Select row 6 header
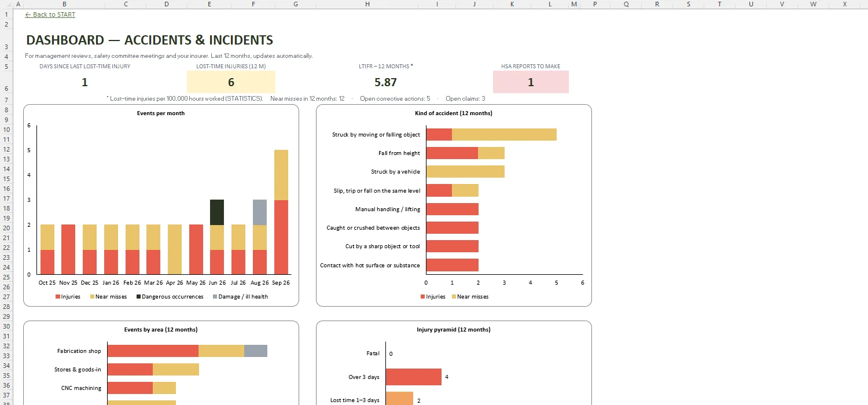The image size is (868, 405). 6,82
